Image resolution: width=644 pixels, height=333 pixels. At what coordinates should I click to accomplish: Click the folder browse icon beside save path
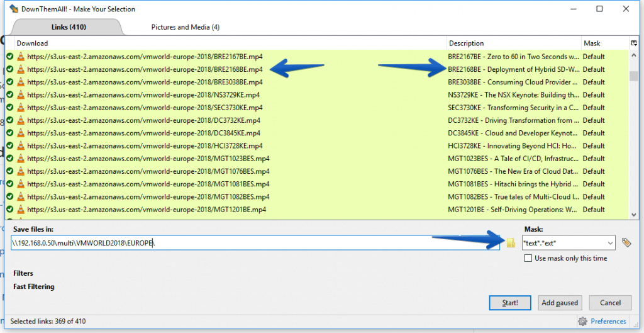511,243
